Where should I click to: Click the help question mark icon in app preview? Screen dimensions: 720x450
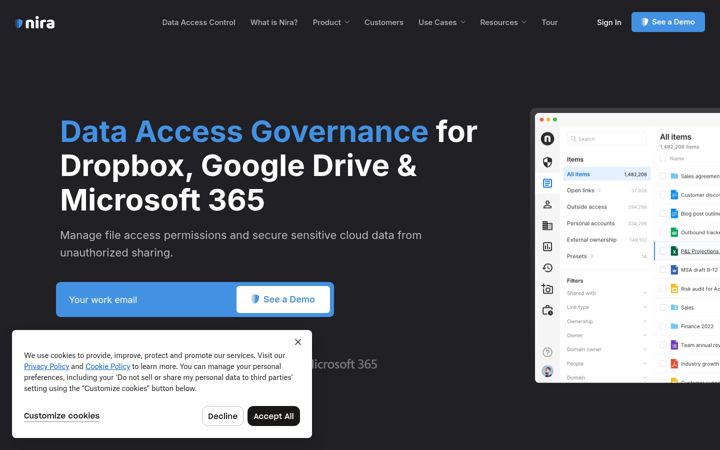point(547,352)
